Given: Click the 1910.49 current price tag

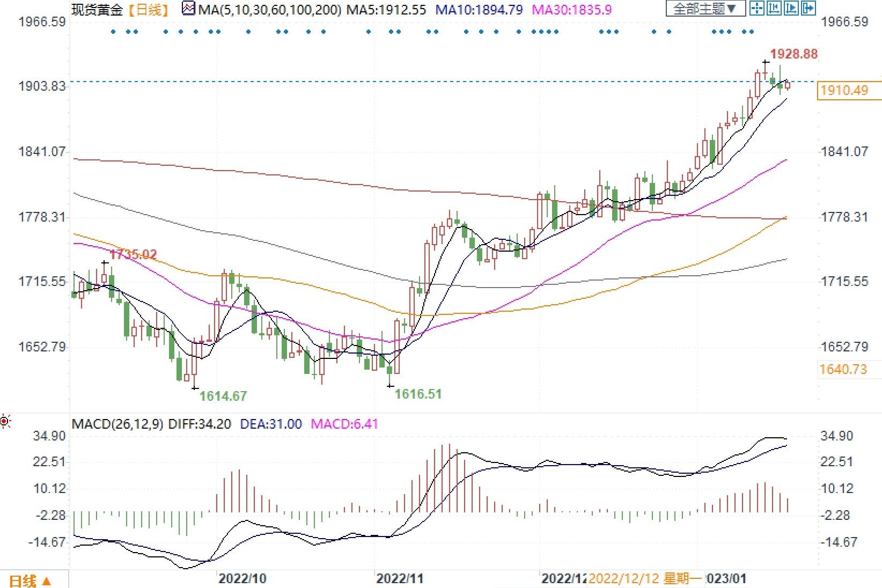Looking at the screenshot, I should click(x=844, y=90).
